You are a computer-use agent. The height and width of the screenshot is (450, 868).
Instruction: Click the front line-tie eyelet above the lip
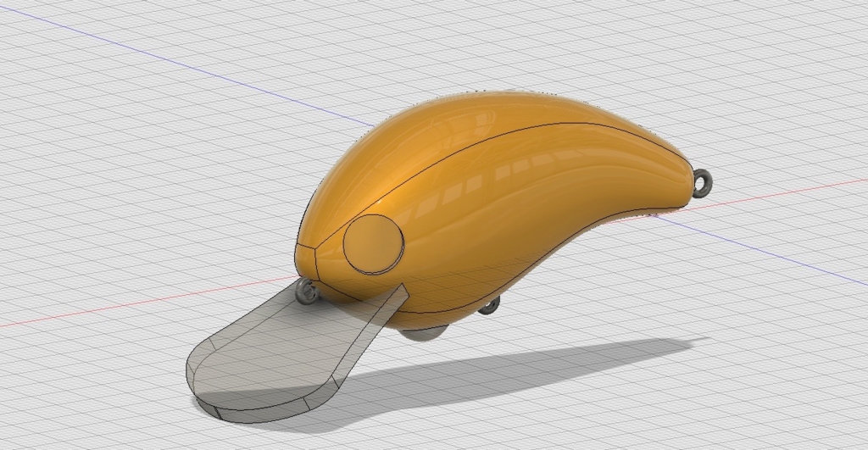pyautogui.click(x=307, y=291)
